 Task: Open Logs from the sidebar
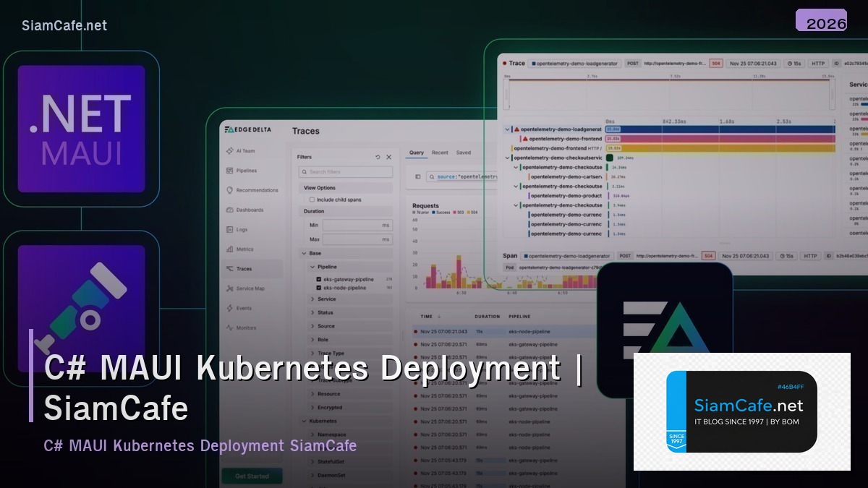[242, 230]
